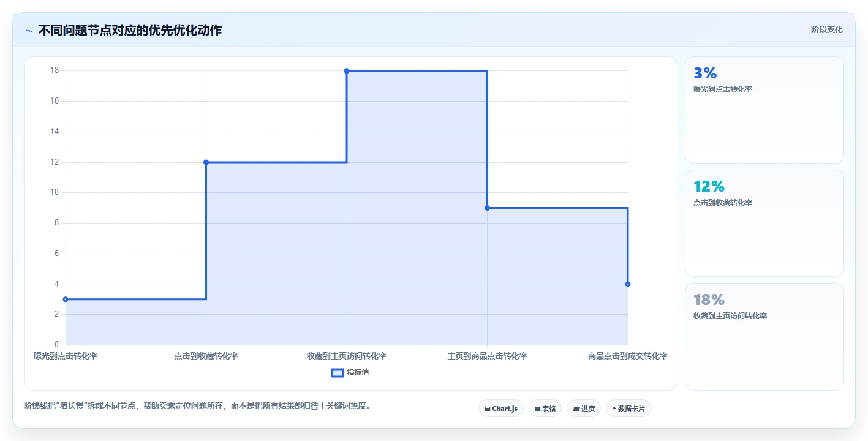868x441 pixels.
Task: Click the data point at value 12
Action: [x=206, y=162]
